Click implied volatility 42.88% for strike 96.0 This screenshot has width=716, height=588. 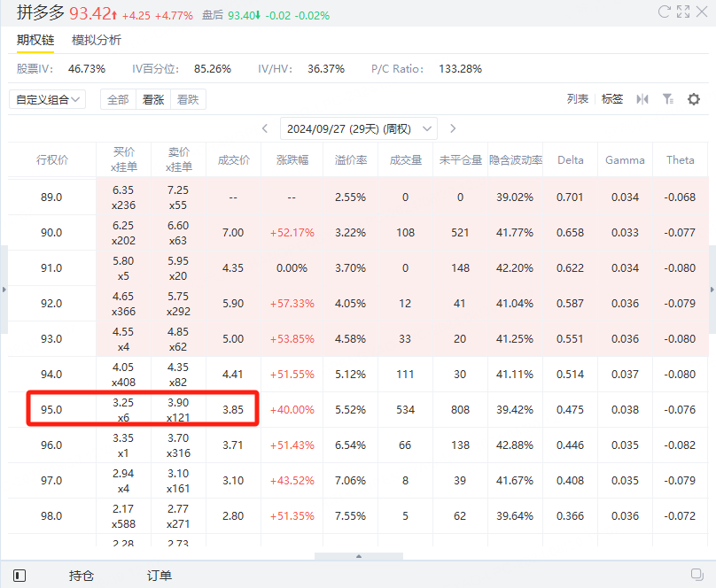515,445
